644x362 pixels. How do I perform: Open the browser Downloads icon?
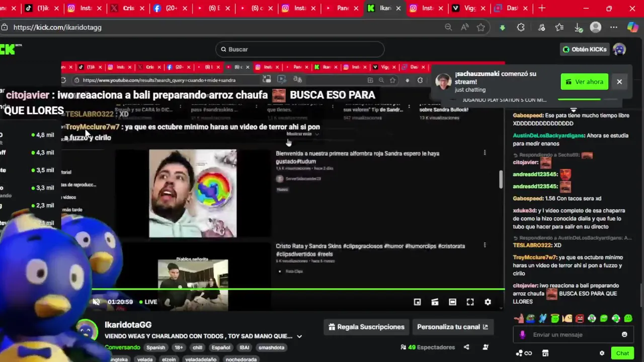[x=579, y=27]
